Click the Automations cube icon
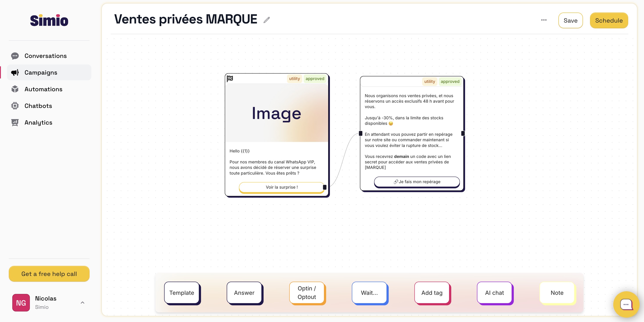Image resolution: width=644 pixels, height=322 pixels. (15, 89)
